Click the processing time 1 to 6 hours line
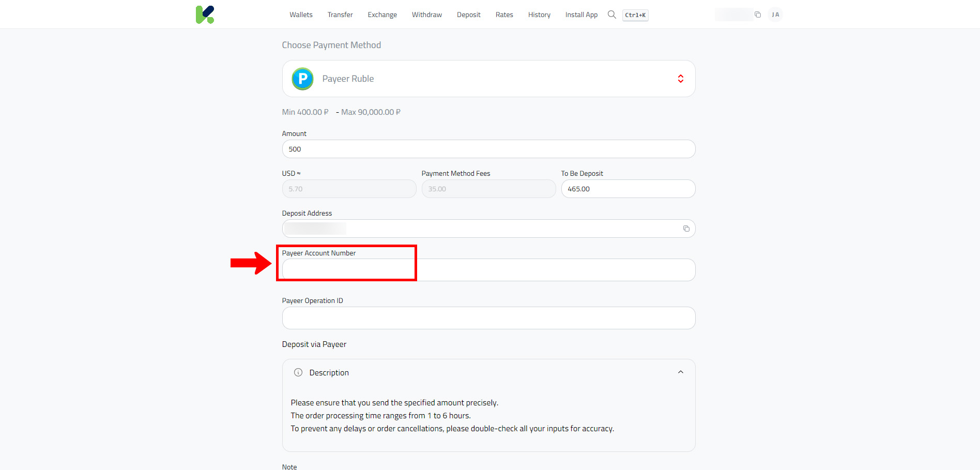The height and width of the screenshot is (470, 980). (380, 416)
